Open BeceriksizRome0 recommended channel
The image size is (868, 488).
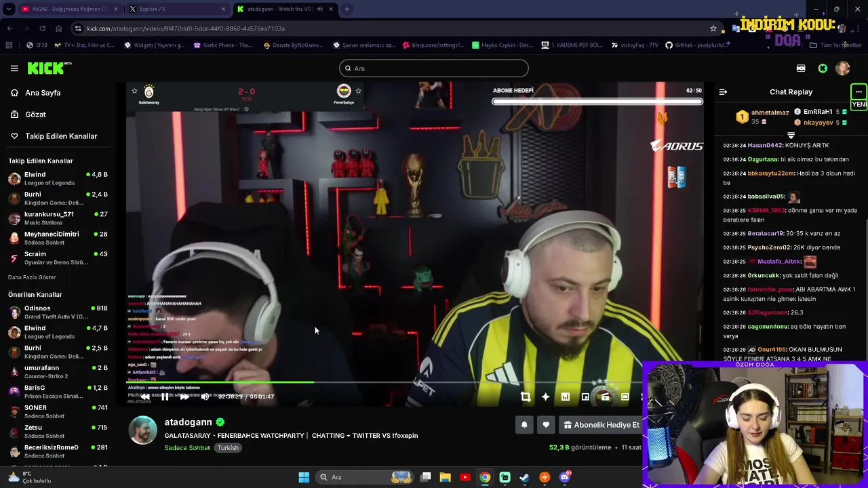click(58, 451)
